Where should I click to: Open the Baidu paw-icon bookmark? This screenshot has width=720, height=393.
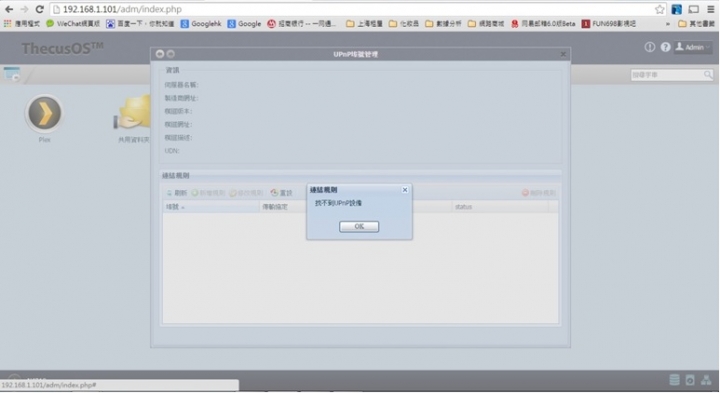pos(140,23)
